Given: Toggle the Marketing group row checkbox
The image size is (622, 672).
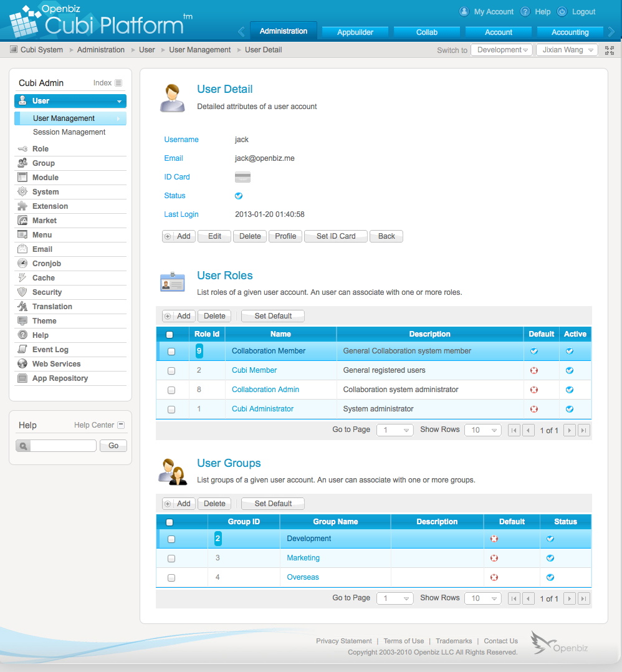Looking at the screenshot, I should click(171, 558).
